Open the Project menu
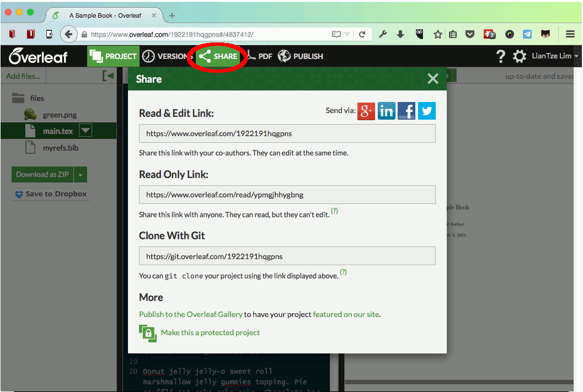The image size is (583, 392). [x=114, y=56]
